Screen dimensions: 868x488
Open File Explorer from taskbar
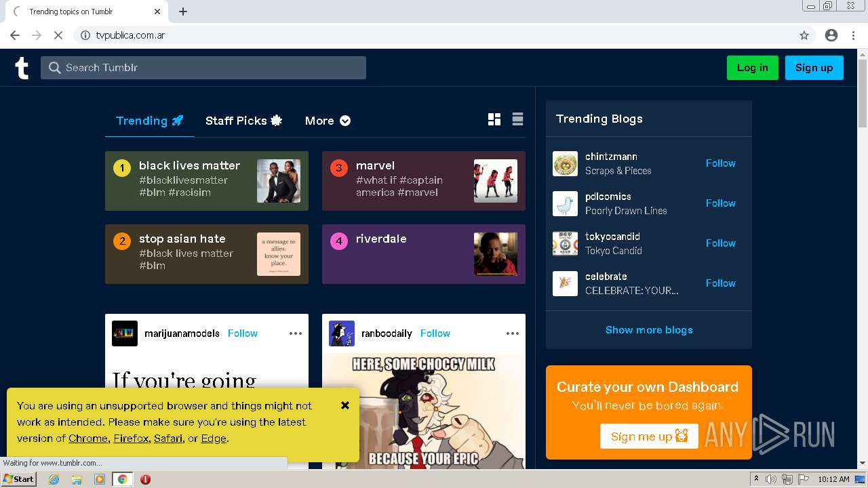77,479
